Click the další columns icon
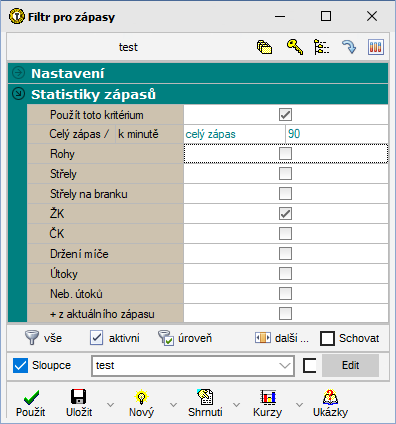Viewport: 396px width, 424px height. pyautogui.click(x=263, y=338)
